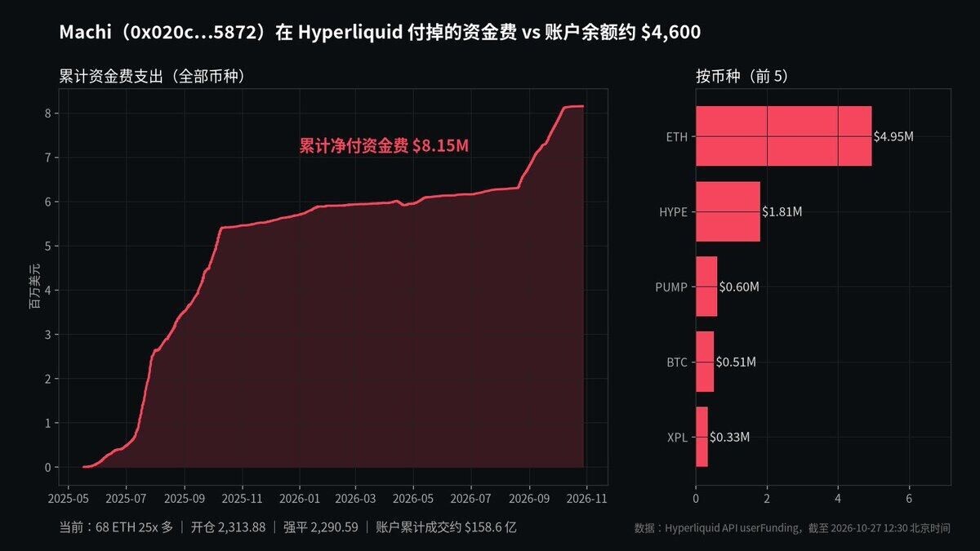
Task: Click the "2025-07" date tick
Action: (127, 497)
